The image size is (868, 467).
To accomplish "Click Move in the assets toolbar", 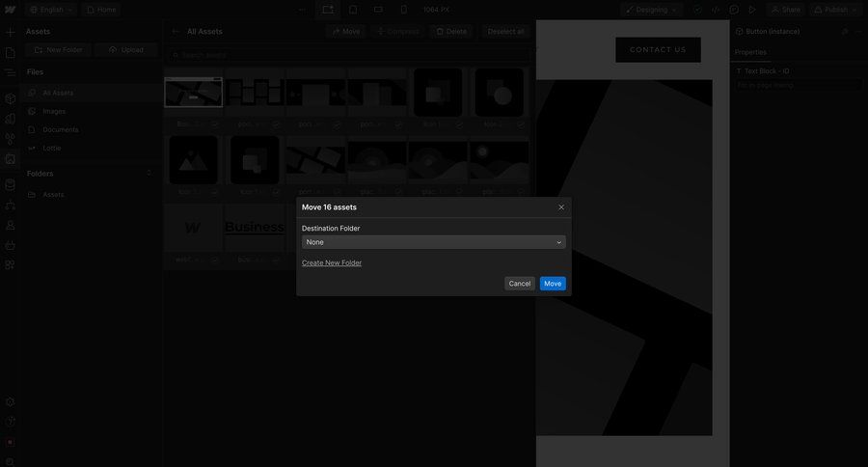I will 346,32.
